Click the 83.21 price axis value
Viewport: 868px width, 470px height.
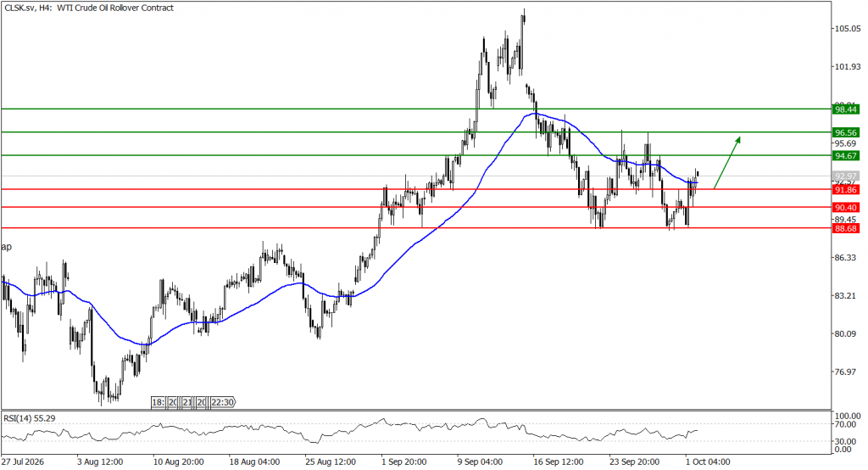[846, 296]
